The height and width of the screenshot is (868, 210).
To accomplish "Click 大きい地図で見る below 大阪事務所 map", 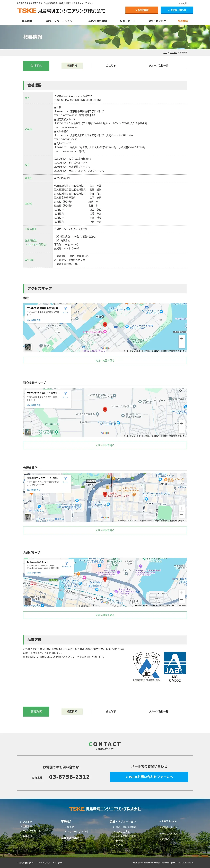I will click(105, 530).
